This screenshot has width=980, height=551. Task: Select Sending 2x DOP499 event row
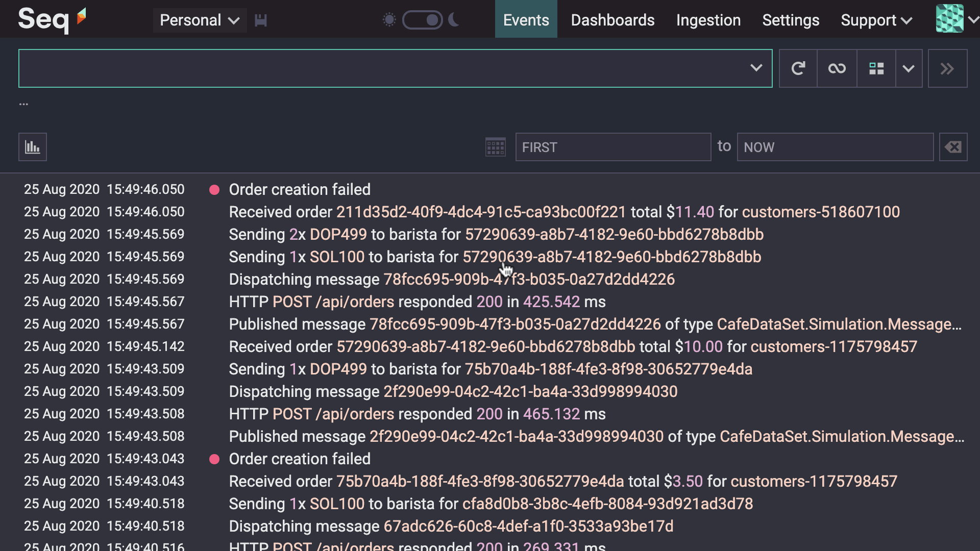point(496,234)
